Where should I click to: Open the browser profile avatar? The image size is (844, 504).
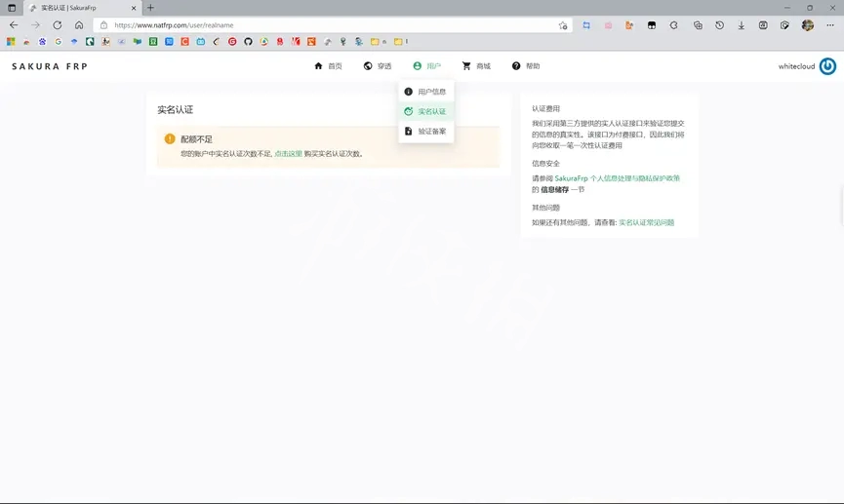[x=807, y=25]
